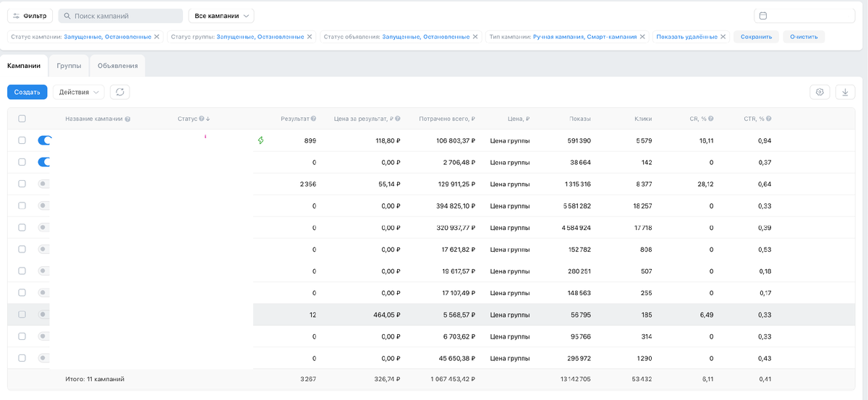The width and height of the screenshot is (868, 400).
Task: Click the Поиск кампаний search field
Action: coord(120,16)
